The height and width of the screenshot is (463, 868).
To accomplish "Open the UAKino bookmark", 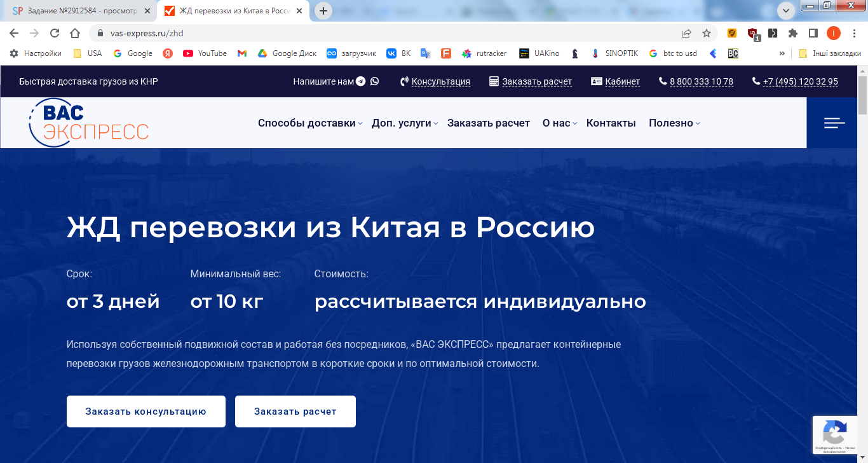I will point(539,53).
